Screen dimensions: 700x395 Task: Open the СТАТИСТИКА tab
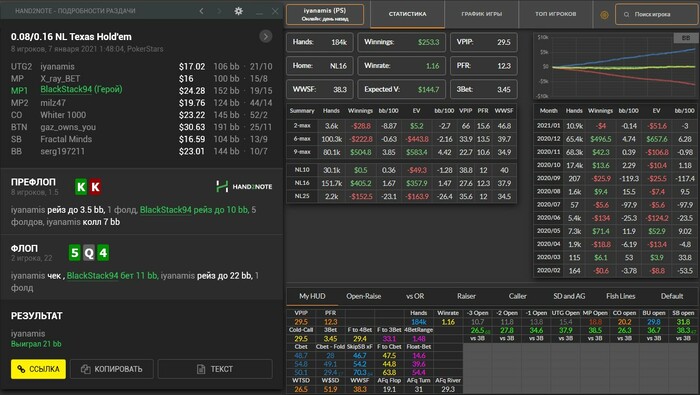[x=407, y=14]
